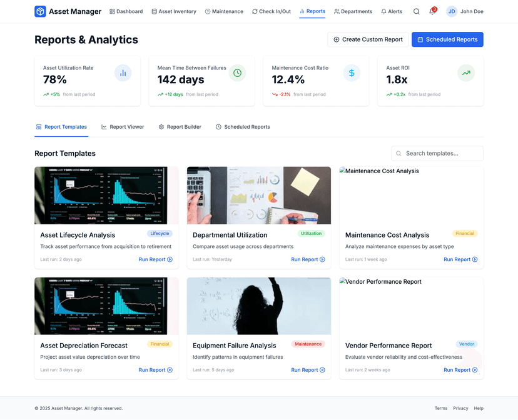Image resolution: width=518 pixels, height=420 pixels.
Task: Open the notifications bell icon
Action: 432,11
